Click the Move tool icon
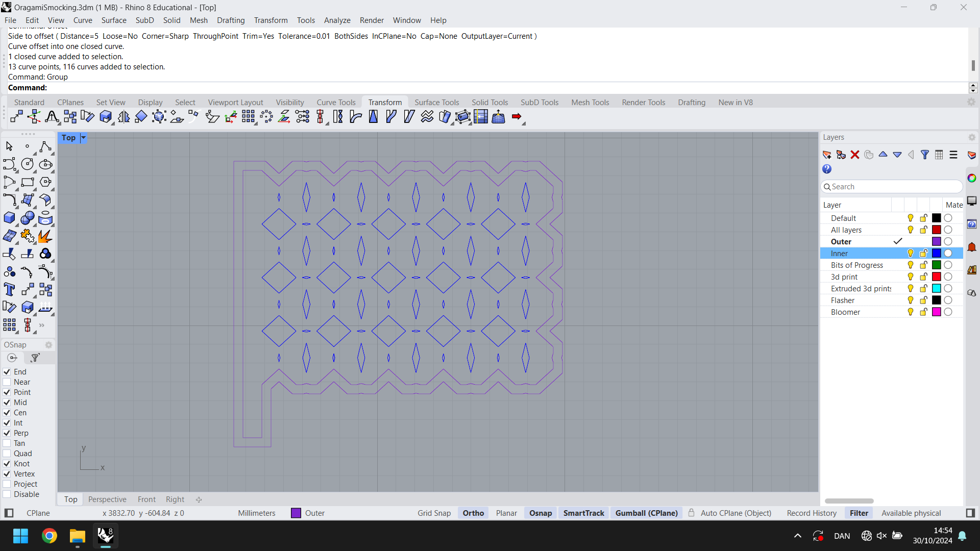The height and width of the screenshot is (551, 980). (15, 116)
